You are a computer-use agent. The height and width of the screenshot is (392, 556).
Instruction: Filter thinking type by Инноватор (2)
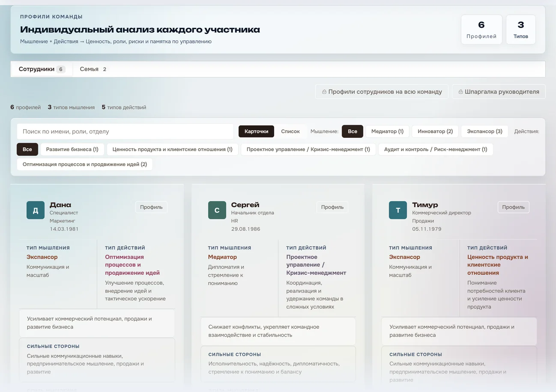(x=435, y=131)
